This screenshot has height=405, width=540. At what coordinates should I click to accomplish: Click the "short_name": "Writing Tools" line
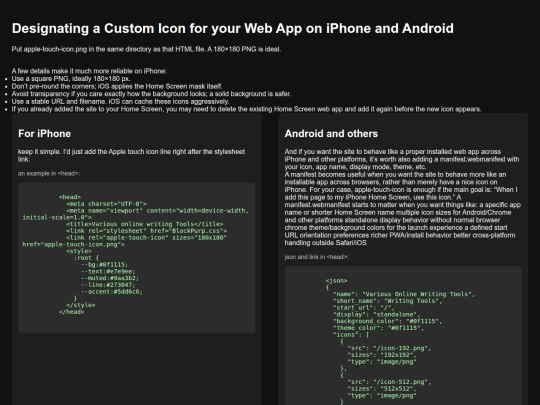coord(387,301)
